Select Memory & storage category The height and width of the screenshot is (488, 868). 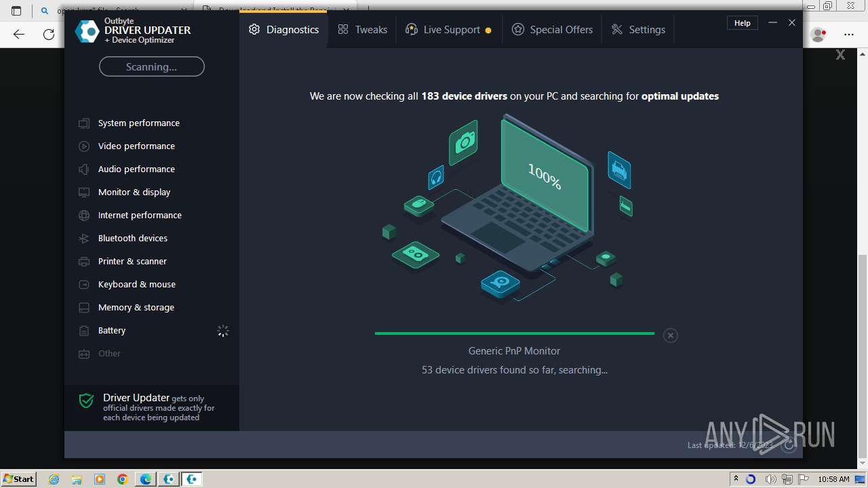pos(136,308)
